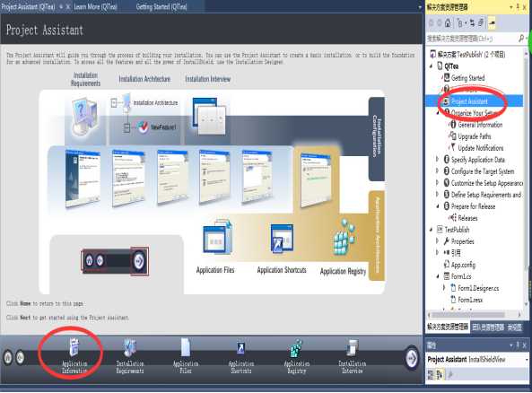Click the Installation Requirements heading label

(85, 79)
